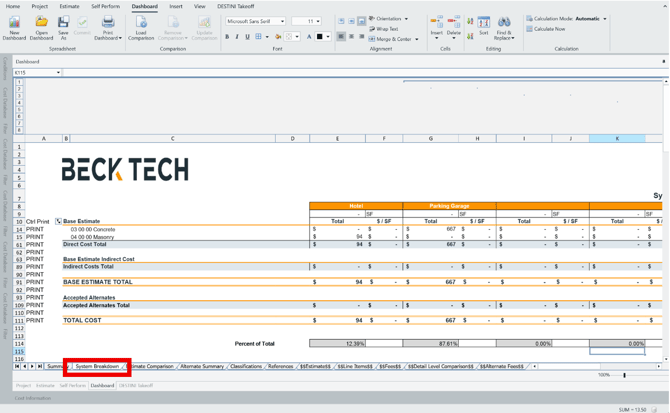Click the Insert cells button

pyautogui.click(x=436, y=25)
